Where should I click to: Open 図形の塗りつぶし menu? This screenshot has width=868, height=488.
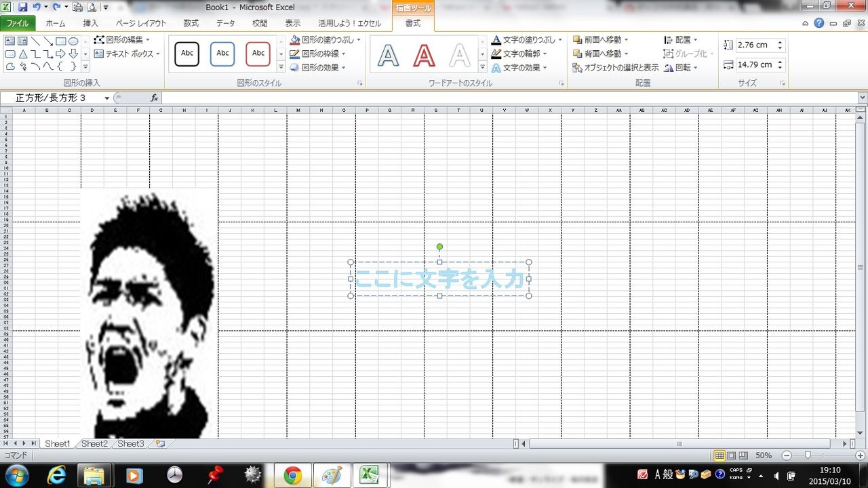pos(325,40)
